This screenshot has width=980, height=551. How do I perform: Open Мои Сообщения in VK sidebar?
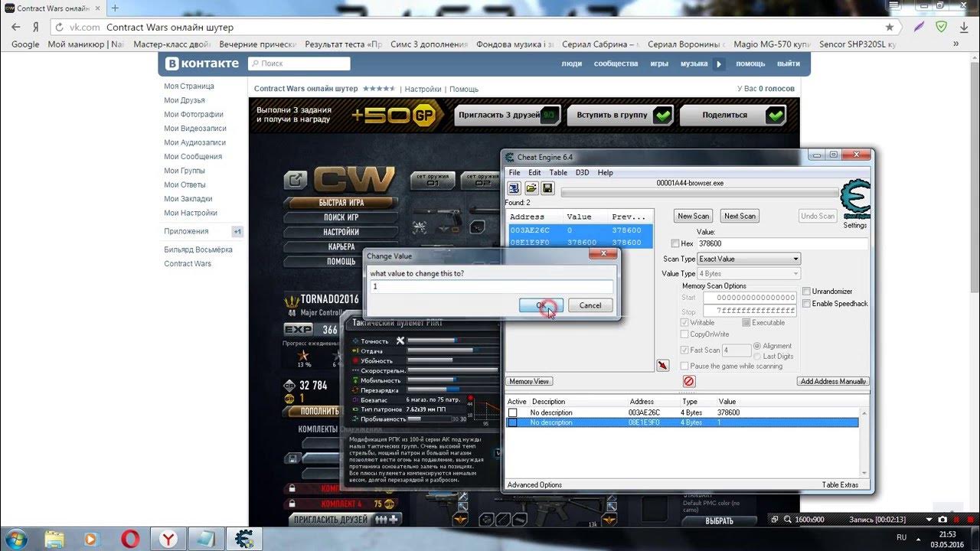(x=193, y=156)
